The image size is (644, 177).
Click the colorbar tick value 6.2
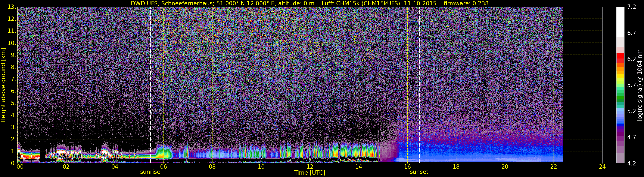click(x=632, y=59)
